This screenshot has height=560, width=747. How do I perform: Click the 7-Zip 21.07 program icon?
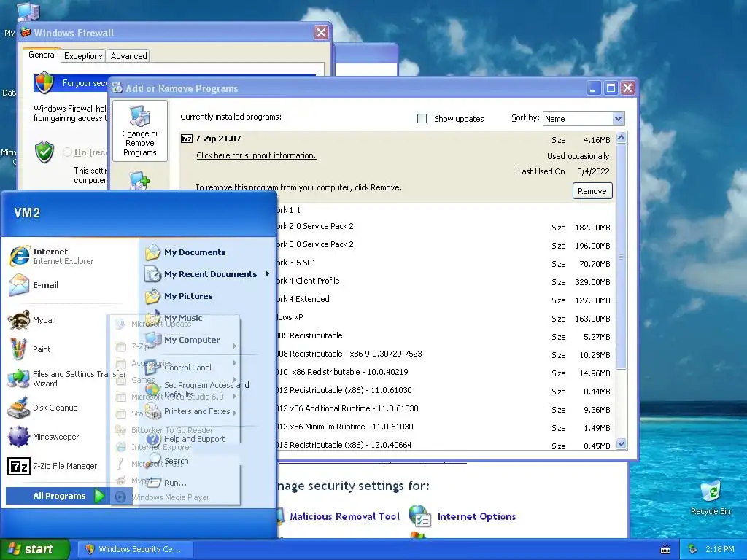187,139
